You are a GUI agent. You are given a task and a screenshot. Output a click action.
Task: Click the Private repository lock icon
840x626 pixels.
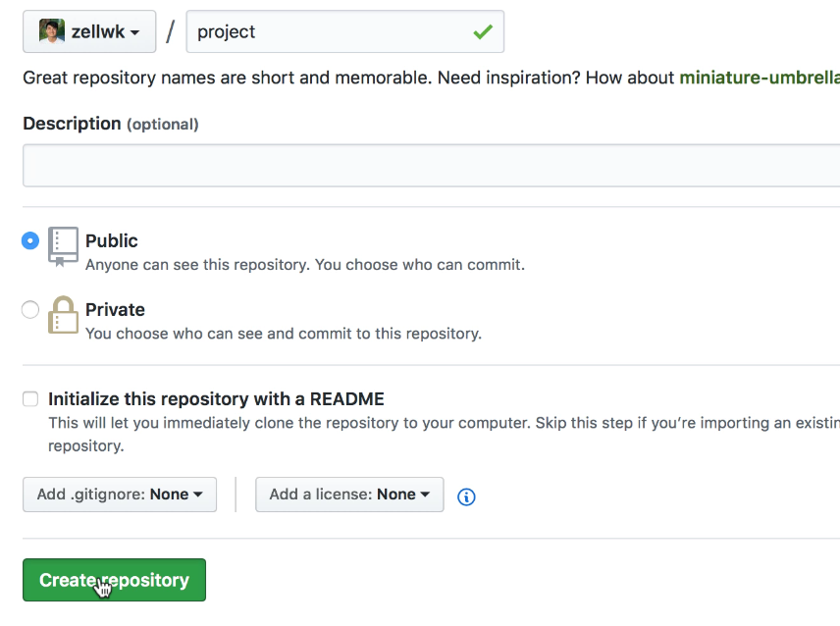tap(63, 314)
